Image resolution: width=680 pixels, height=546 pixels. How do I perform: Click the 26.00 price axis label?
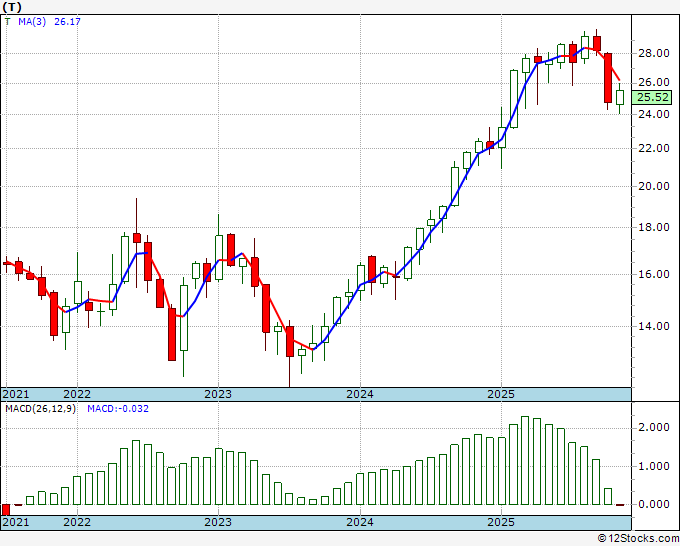[654, 82]
